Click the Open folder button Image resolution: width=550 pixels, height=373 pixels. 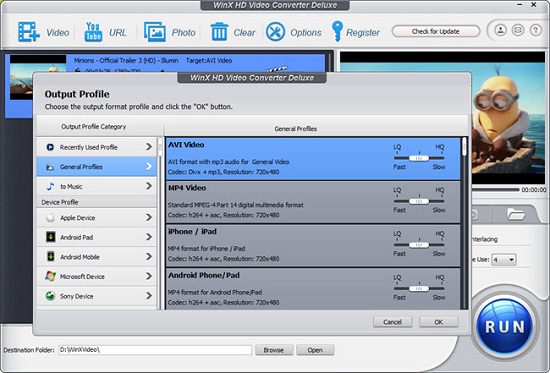coord(315,350)
